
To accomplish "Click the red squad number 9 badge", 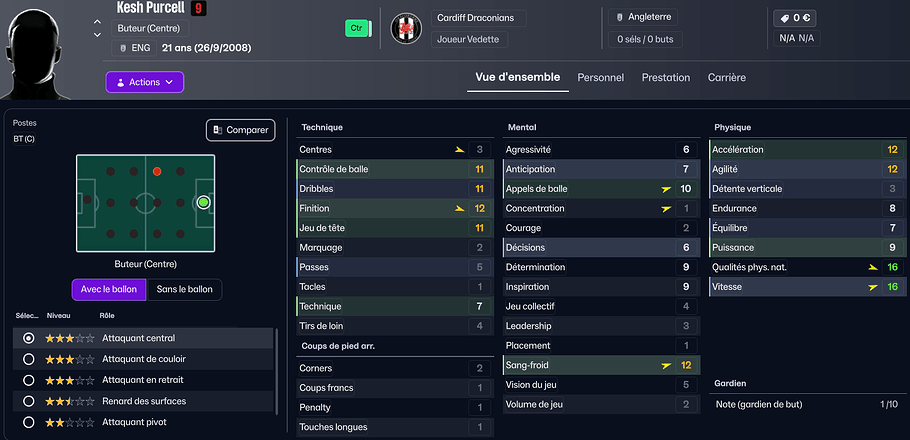I will point(198,9).
